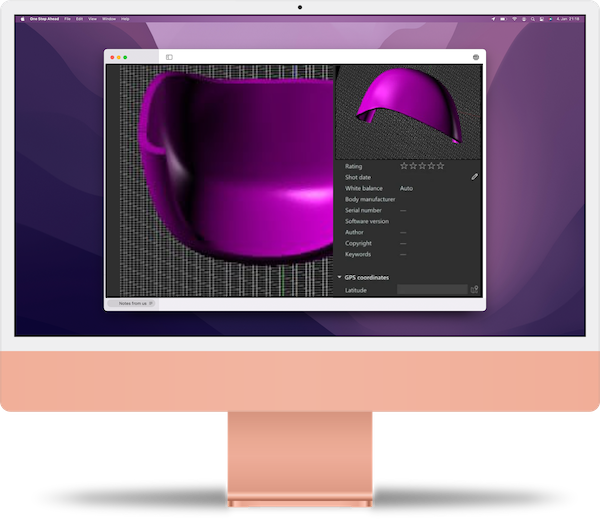Click the Notes from us button
This screenshot has width=600, height=525.
[132, 302]
